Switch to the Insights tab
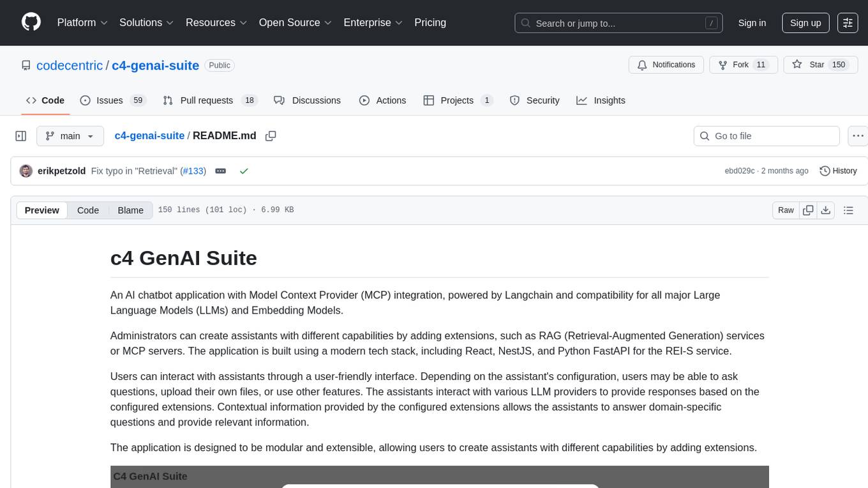 601,100
